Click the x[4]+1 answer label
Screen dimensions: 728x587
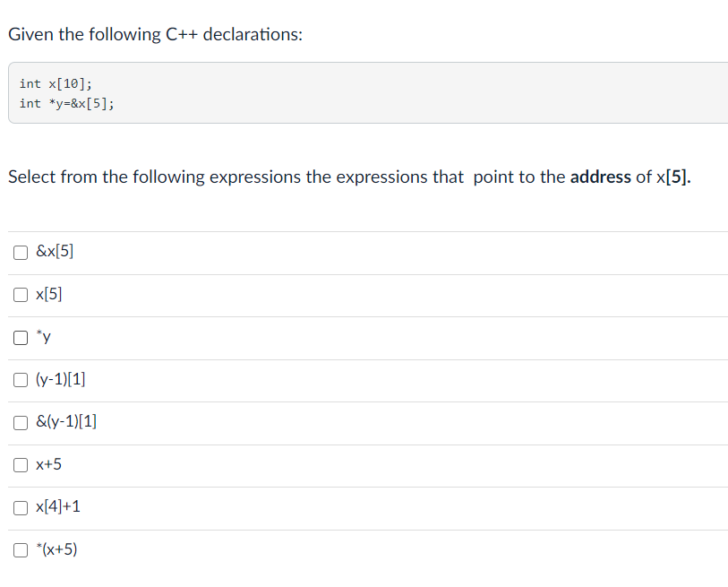pyautogui.click(x=56, y=507)
